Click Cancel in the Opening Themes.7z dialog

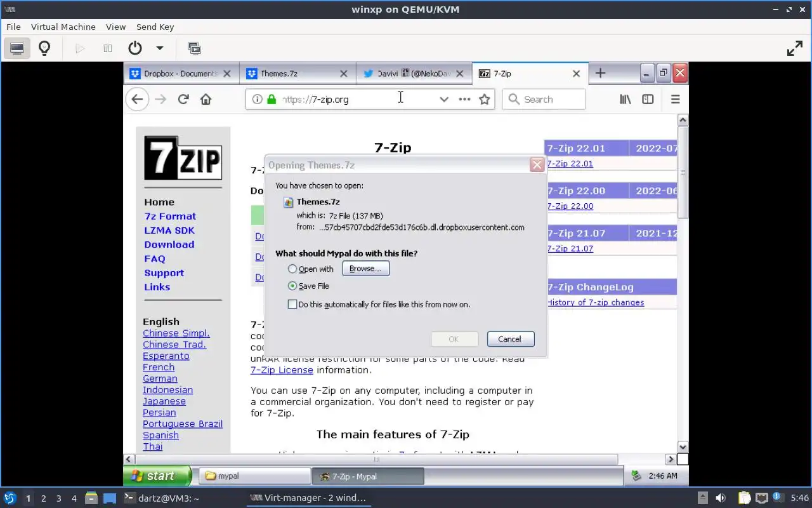click(x=510, y=339)
